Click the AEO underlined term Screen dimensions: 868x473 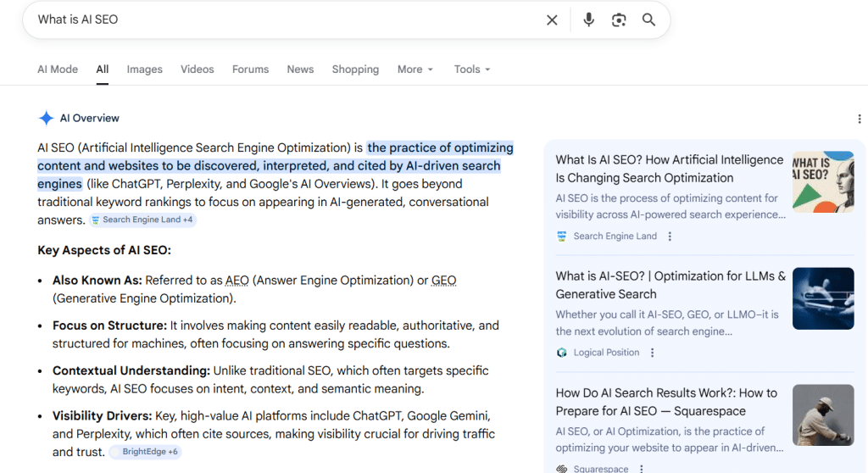(237, 281)
